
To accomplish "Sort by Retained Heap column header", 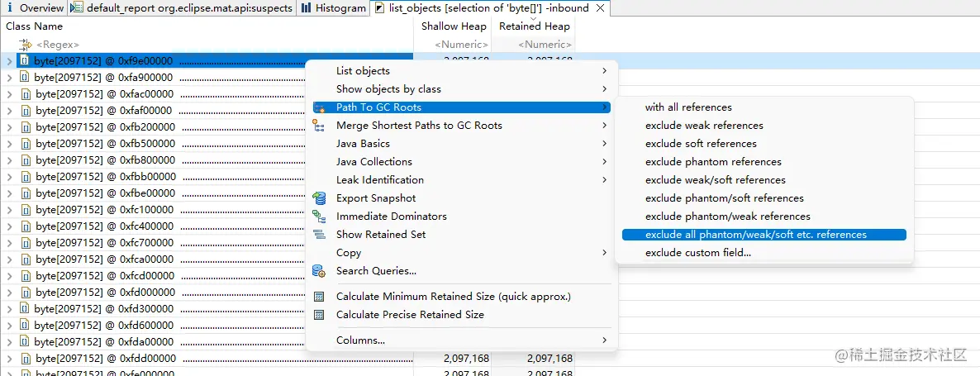I will (534, 26).
